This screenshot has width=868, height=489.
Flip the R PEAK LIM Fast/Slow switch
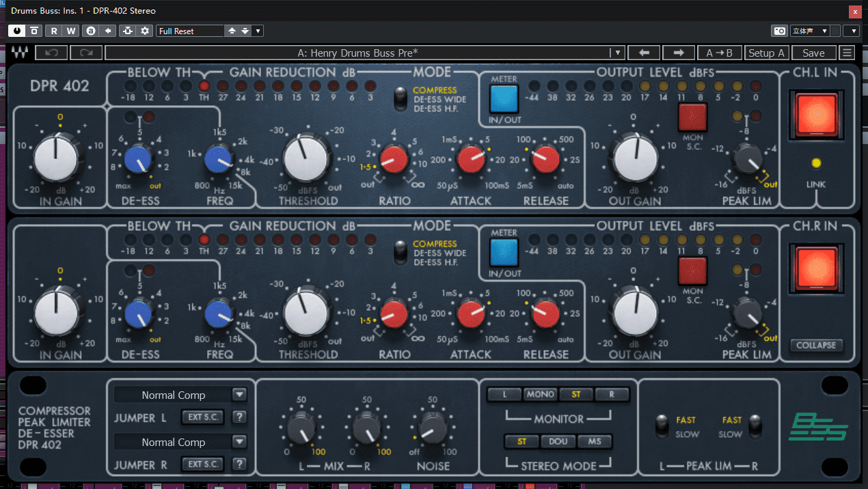[x=756, y=426]
